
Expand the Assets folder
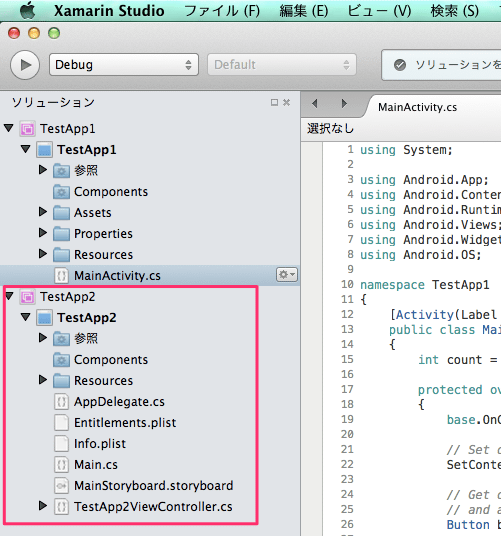[x=43, y=212]
